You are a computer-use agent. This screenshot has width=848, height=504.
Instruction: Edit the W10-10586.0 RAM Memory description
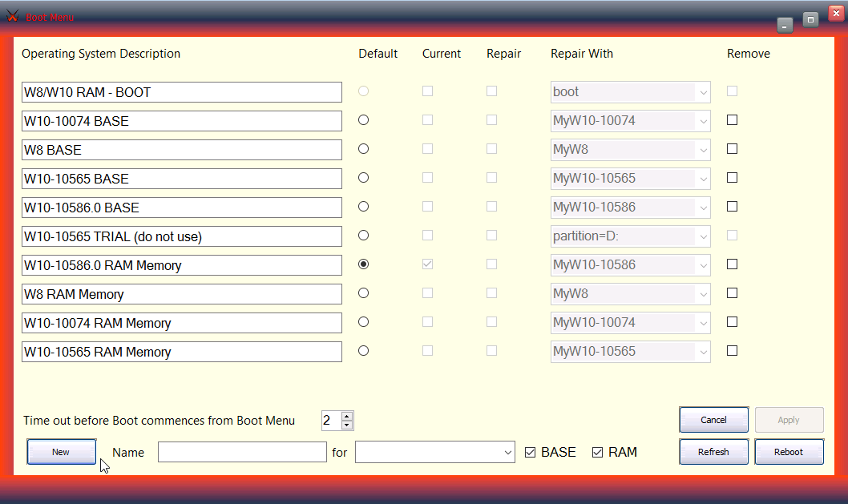(182, 265)
